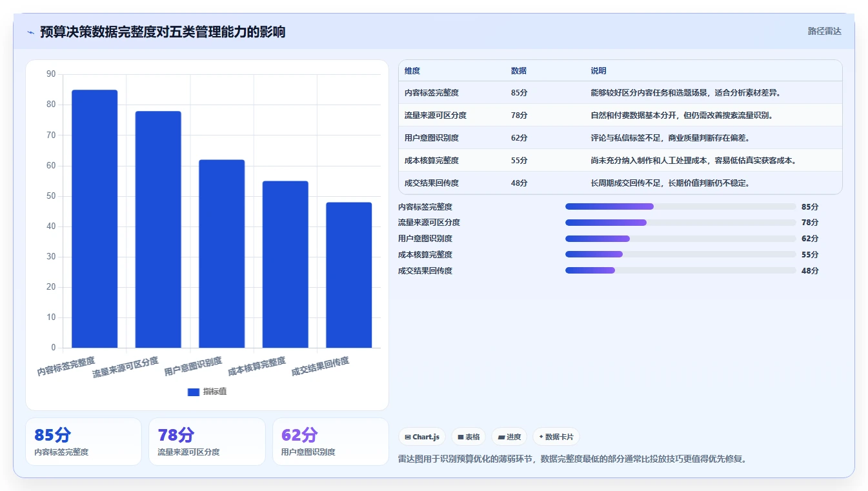Click the 指标值 legend text
This screenshot has height=491, width=868.
tap(215, 392)
